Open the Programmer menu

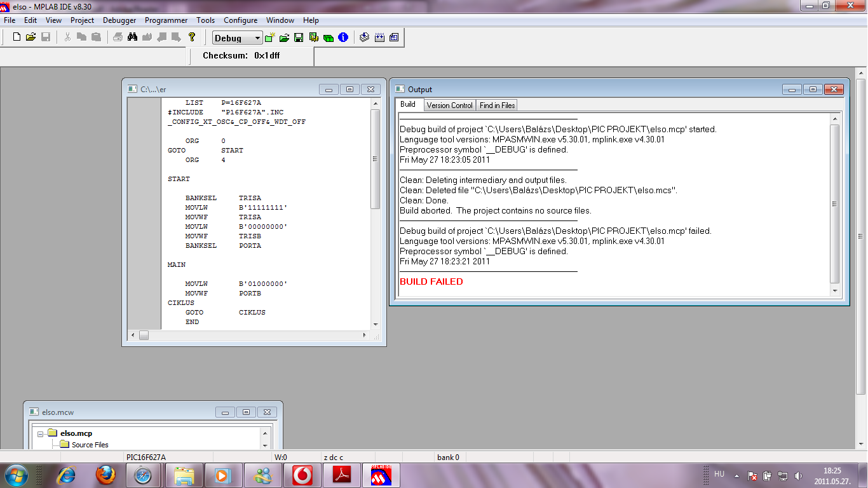pos(166,20)
